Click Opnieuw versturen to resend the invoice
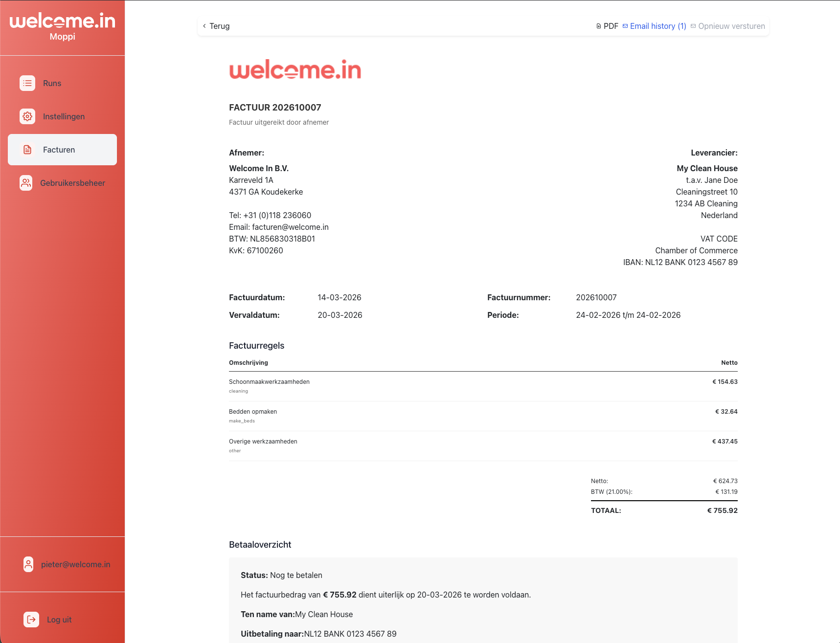This screenshot has width=840, height=643. [732, 26]
